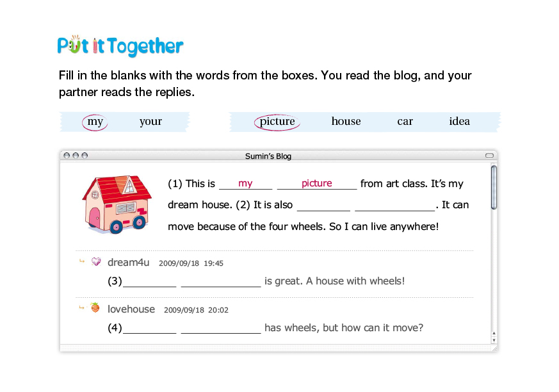The width and height of the screenshot is (559, 392).
Task: Click the dream house on wheels picture
Action: click(x=117, y=204)
